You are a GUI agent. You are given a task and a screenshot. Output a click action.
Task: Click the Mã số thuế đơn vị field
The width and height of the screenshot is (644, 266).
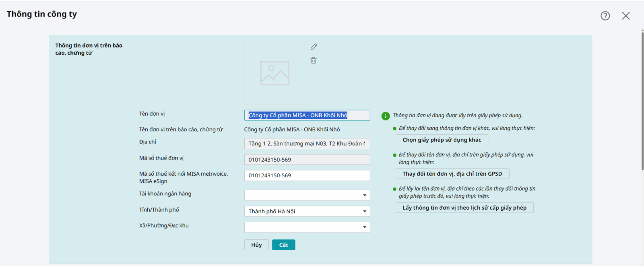(307, 160)
